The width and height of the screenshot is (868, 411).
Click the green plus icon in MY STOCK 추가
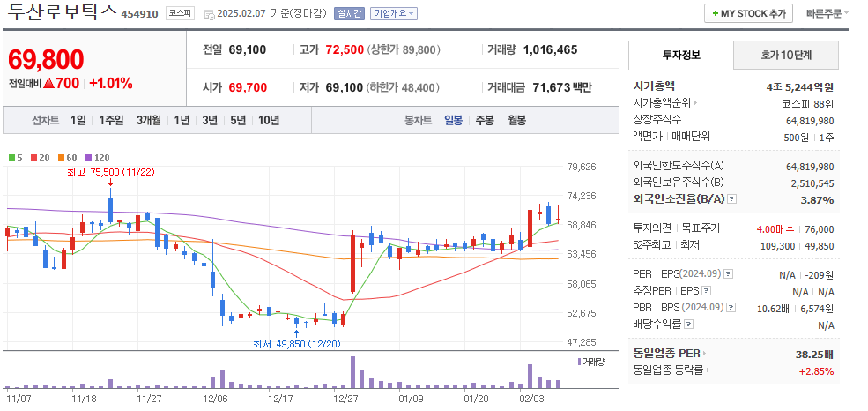(716, 13)
